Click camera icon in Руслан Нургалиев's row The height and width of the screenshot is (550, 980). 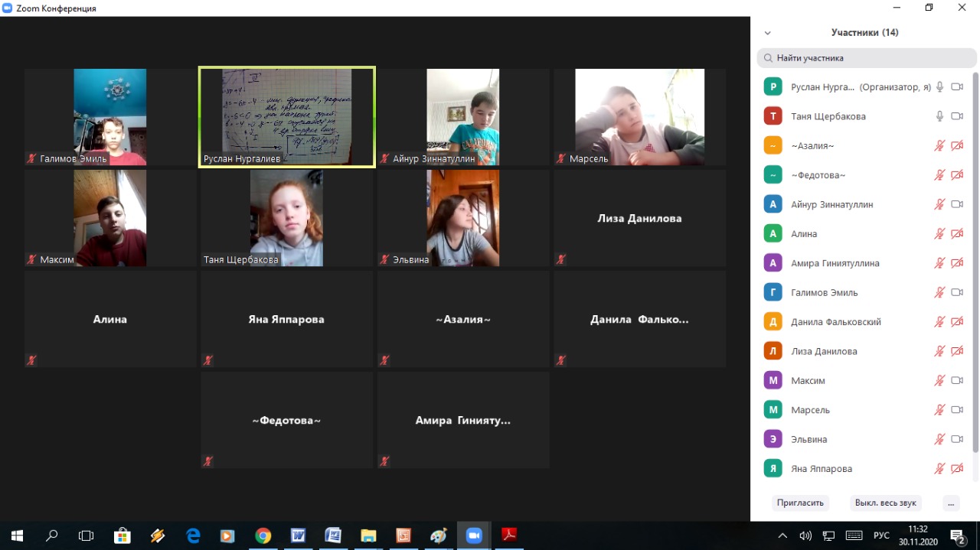(x=956, y=87)
